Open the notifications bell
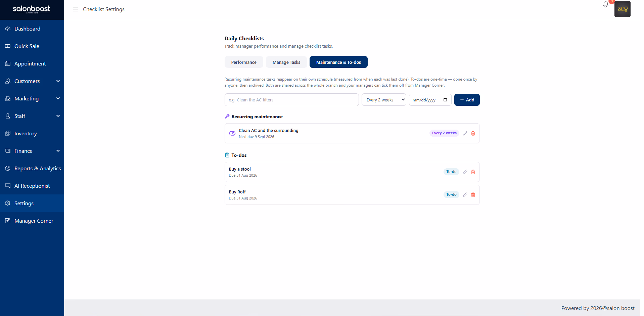The height and width of the screenshot is (316, 644). 606,5
